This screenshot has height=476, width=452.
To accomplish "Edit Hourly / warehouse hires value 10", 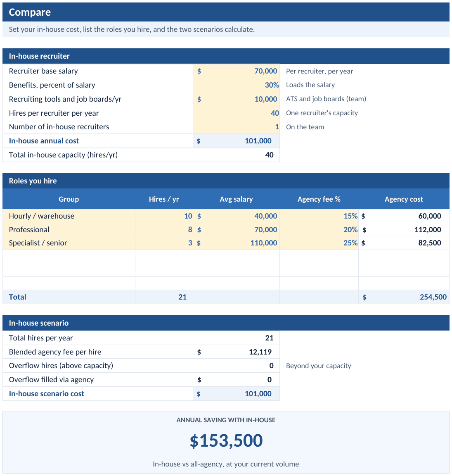I will [164, 216].
